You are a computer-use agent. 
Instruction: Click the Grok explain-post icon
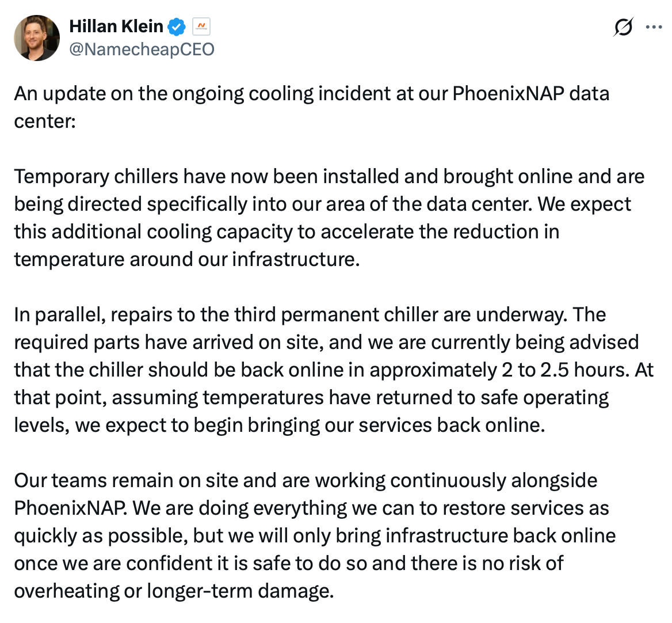[x=623, y=27]
